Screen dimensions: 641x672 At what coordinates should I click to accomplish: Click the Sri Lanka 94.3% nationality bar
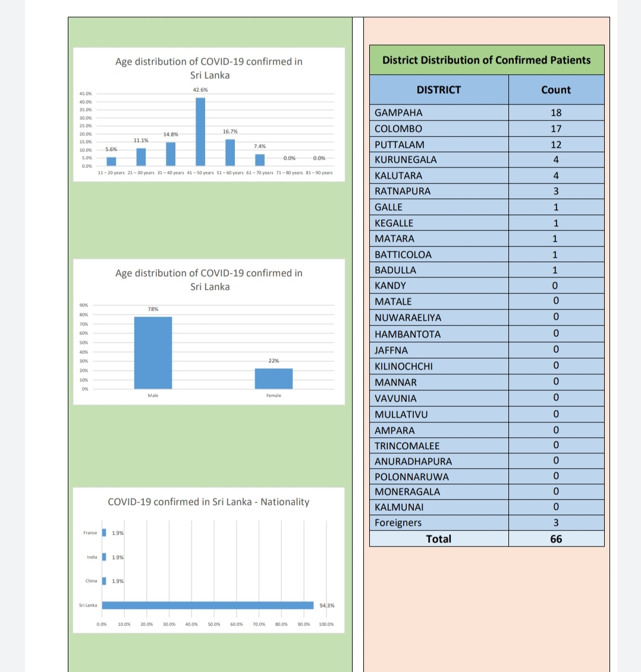point(208,605)
